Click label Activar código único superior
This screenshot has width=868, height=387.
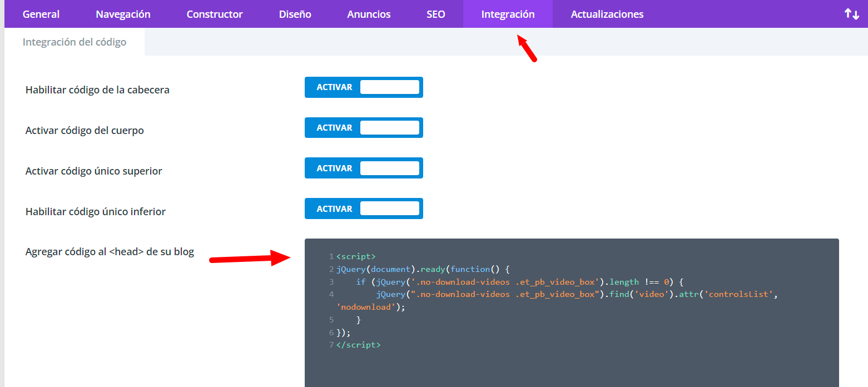[x=94, y=171]
